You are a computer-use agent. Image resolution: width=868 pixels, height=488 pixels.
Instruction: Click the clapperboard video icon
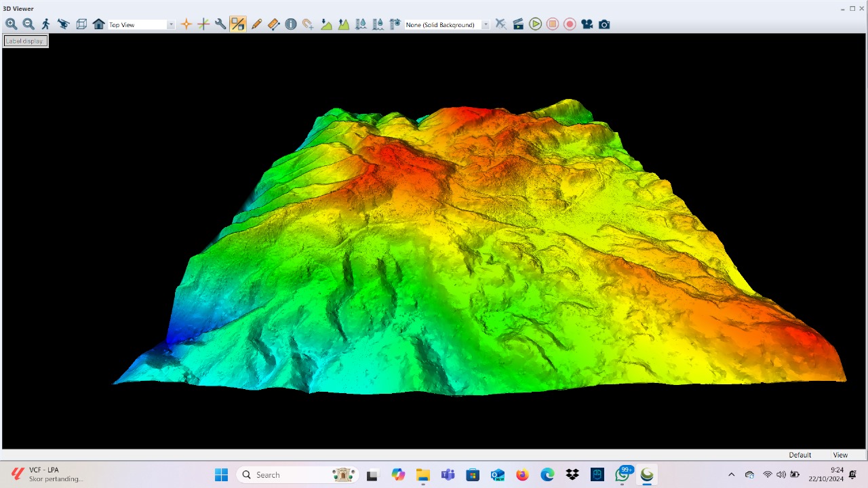pos(518,24)
